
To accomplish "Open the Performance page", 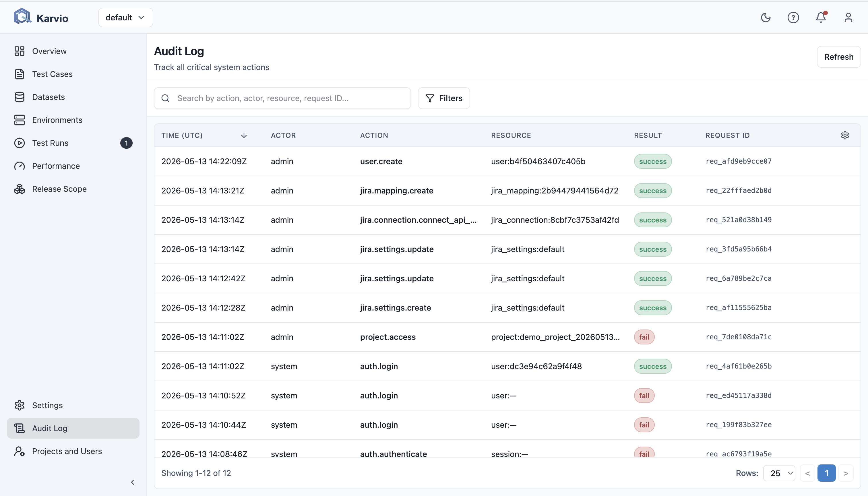I will (x=56, y=166).
